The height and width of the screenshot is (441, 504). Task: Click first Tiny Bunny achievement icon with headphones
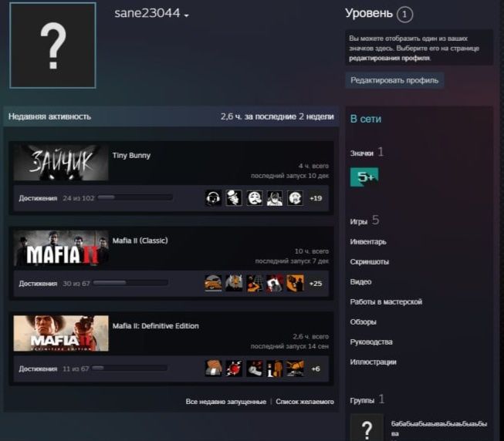[x=213, y=198]
